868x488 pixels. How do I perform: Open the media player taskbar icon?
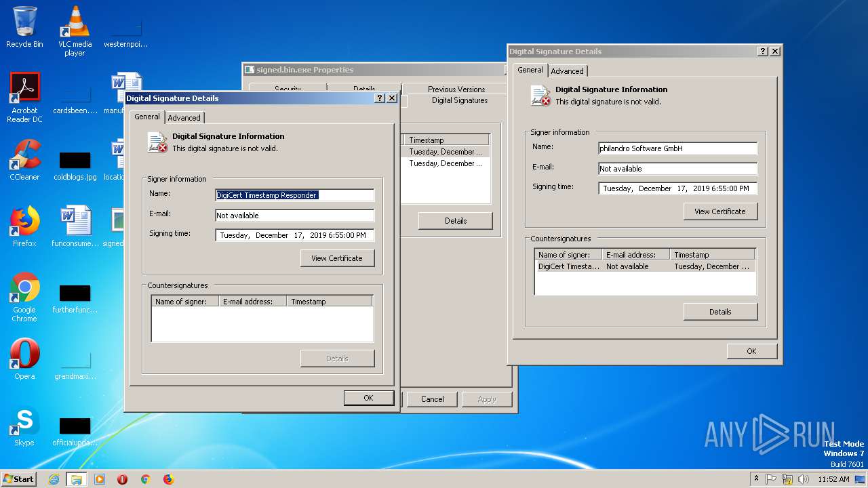pos(100,479)
